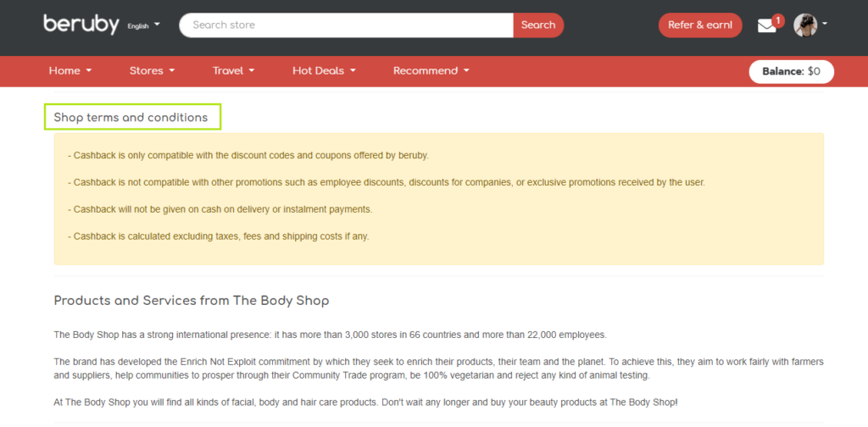Click the line about employee discounts

point(387,182)
